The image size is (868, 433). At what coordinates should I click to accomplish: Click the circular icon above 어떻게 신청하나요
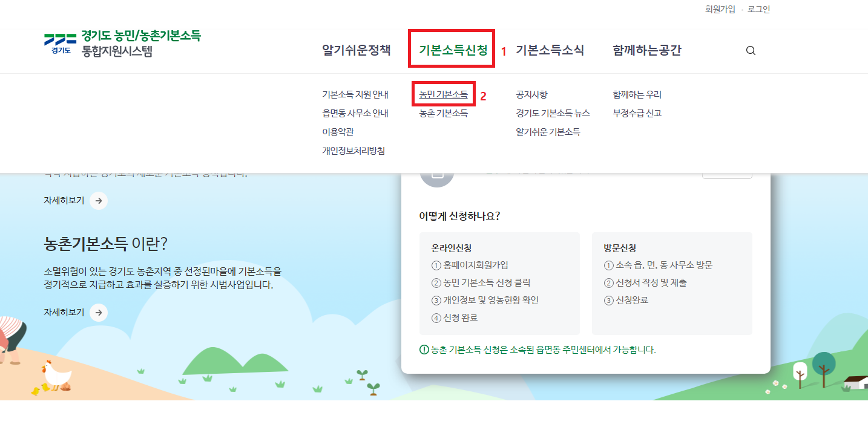coord(437,173)
